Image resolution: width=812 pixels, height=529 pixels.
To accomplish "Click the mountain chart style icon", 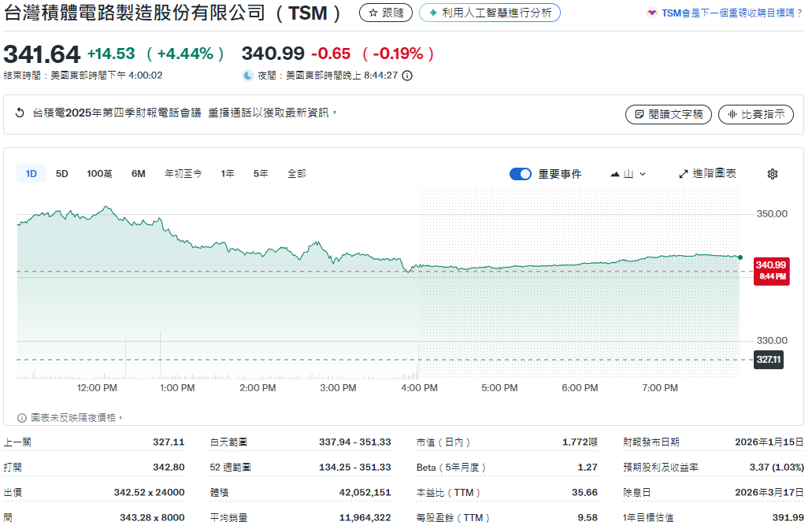I will (614, 173).
